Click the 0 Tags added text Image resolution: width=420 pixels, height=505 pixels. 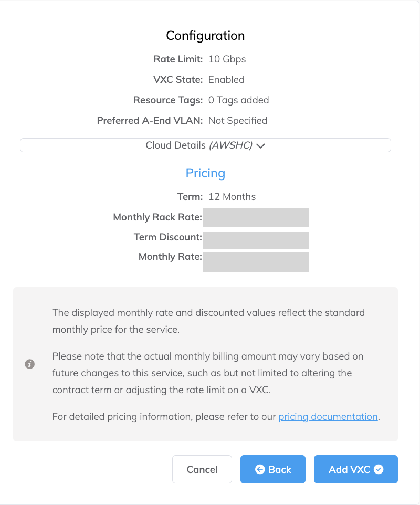[x=238, y=100]
